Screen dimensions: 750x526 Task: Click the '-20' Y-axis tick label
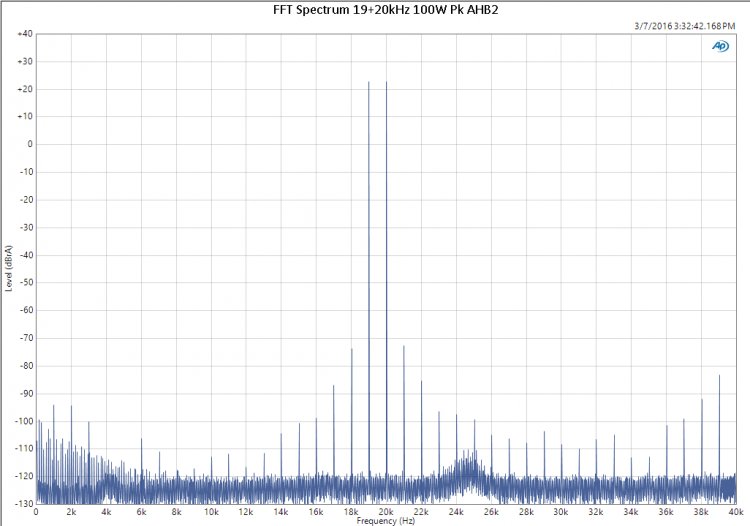click(26, 200)
